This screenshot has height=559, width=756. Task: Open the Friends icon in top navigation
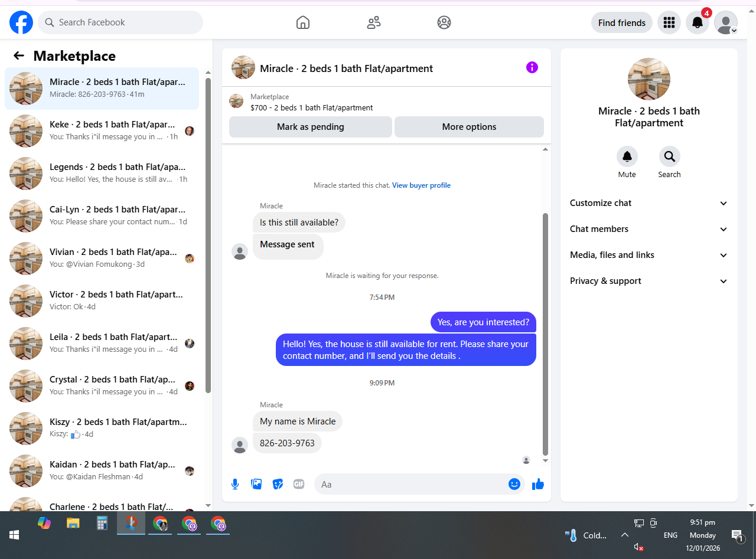[374, 22]
